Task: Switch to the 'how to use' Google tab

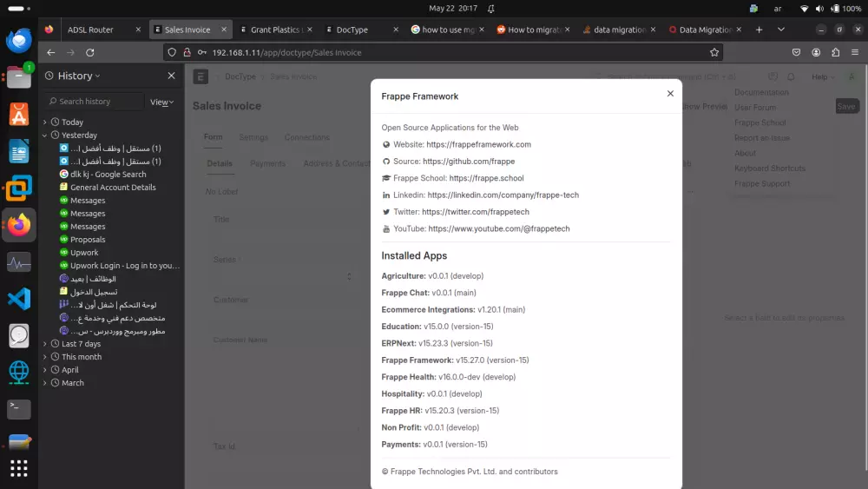Action: [446, 30]
